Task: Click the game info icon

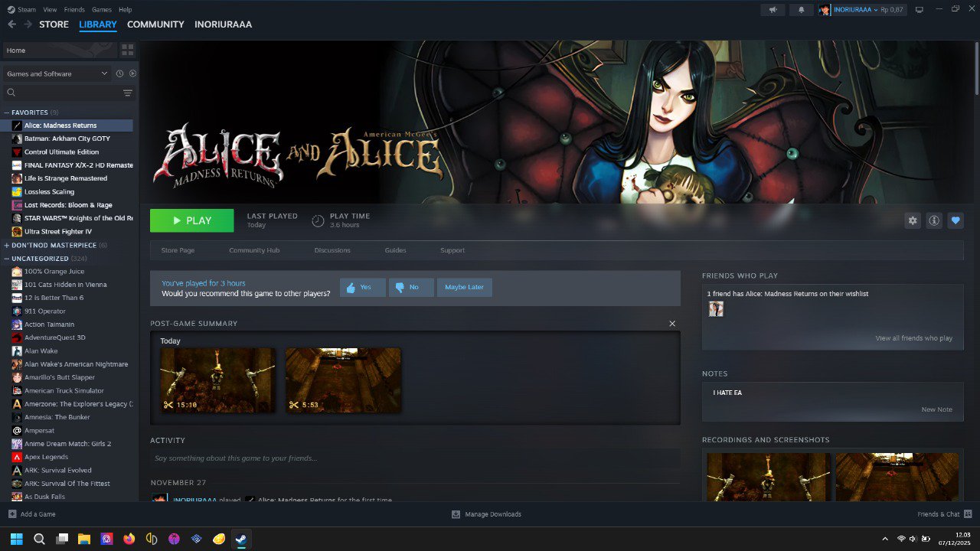Action: (934, 220)
